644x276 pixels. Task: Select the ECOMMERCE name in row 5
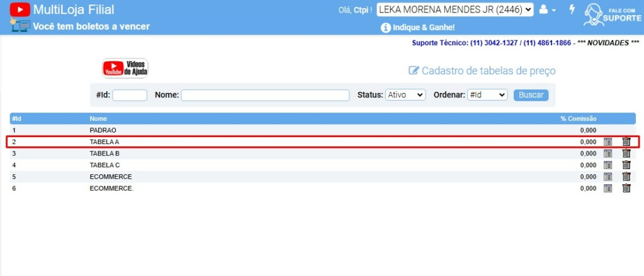(111, 177)
